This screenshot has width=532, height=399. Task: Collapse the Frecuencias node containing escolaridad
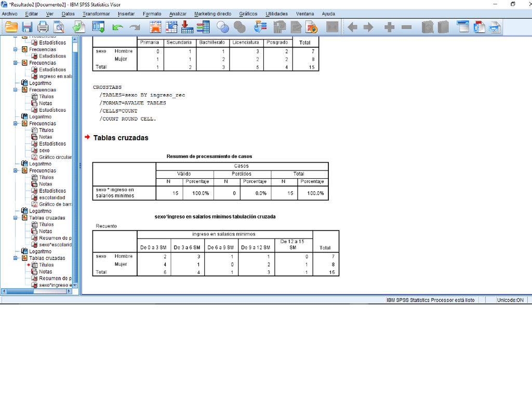(15, 170)
